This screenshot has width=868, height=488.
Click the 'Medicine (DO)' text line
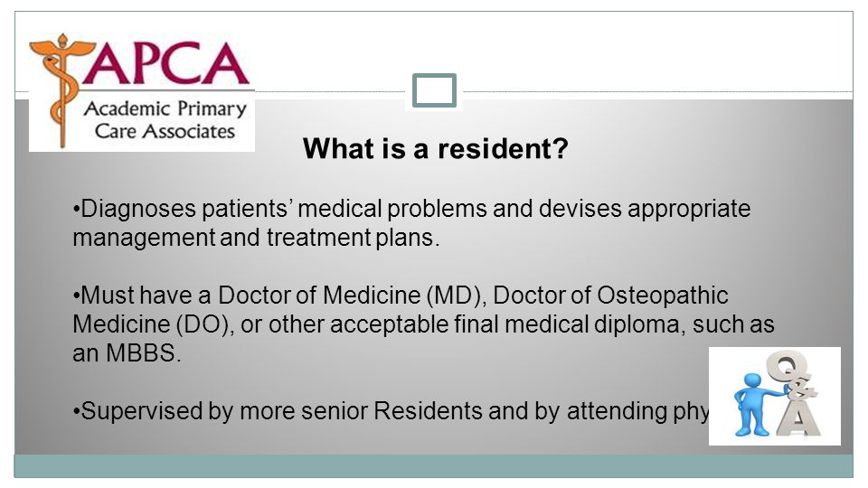pos(423,324)
